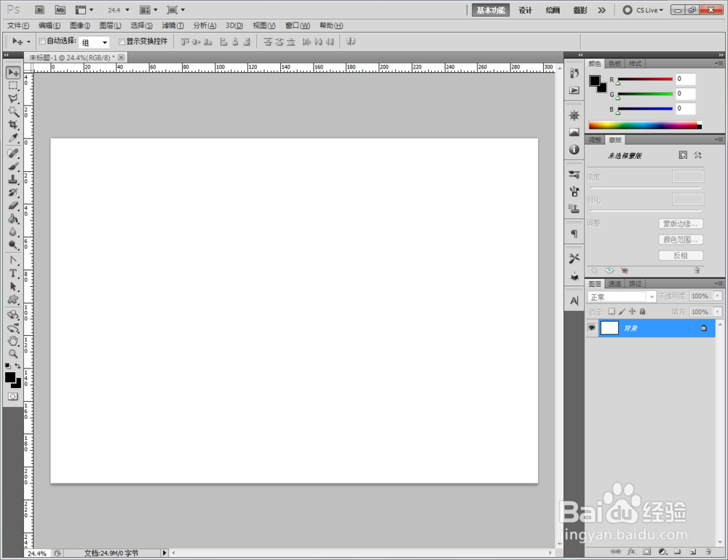This screenshot has width=728, height=560.
Task: Switch to the 调整 tab
Action: [595, 140]
